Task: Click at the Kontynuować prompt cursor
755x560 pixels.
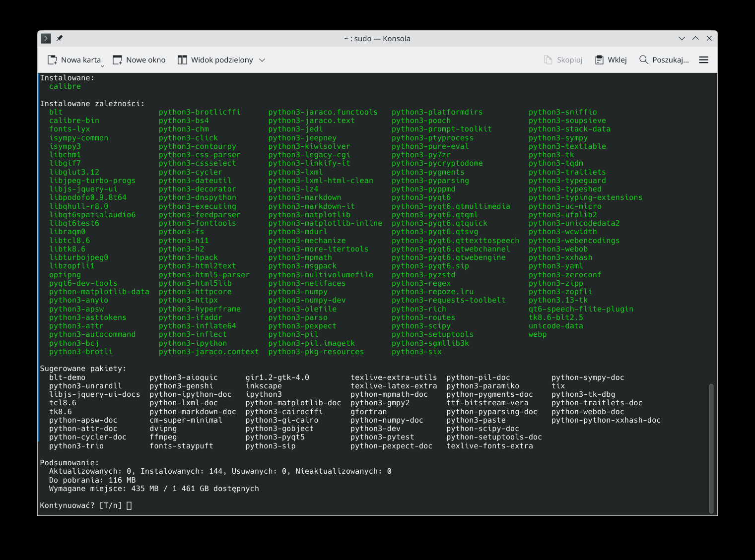Action: pyautogui.click(x=129, y=505)
